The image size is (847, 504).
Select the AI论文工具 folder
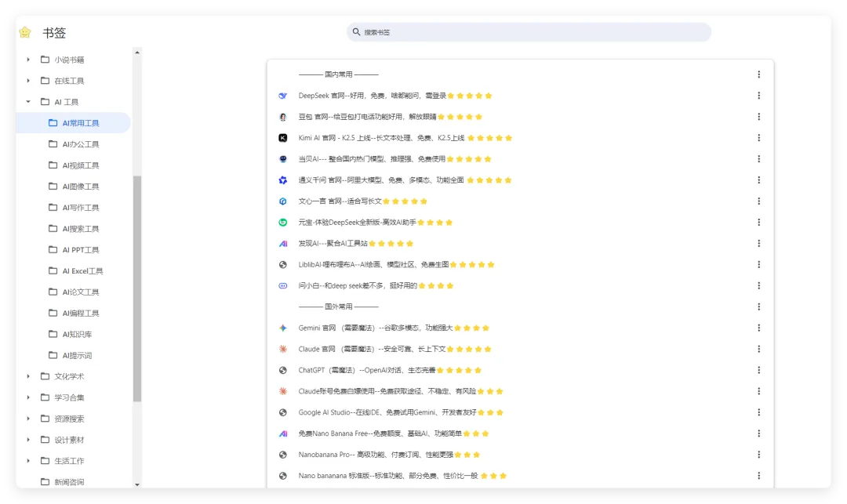point(74,292)
